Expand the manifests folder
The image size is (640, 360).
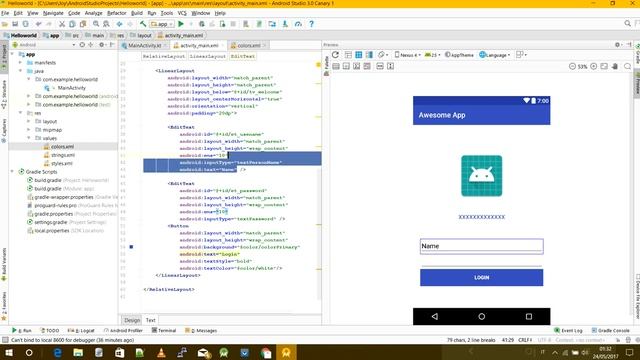[x=20, y=62]
